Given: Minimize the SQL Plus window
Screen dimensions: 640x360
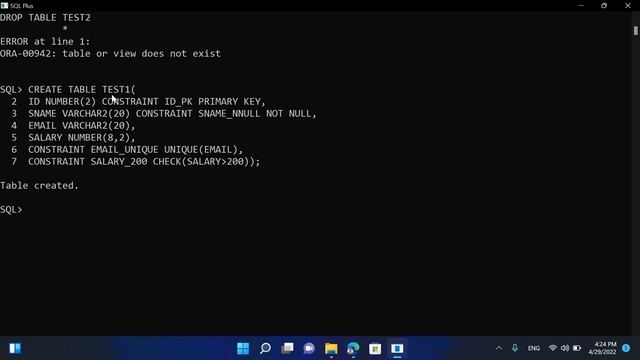Looking at the screenshot, I should 581,5.
